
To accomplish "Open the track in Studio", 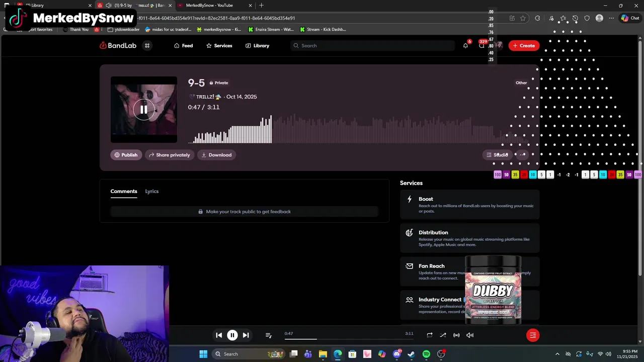I will click(497, 155).
